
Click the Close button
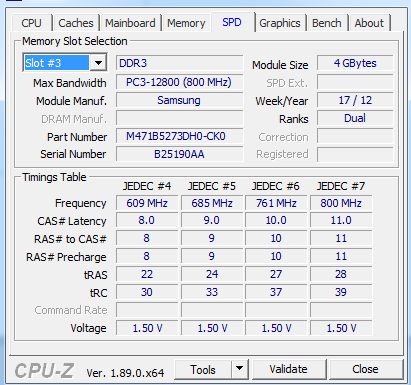[x=365, y=369]
